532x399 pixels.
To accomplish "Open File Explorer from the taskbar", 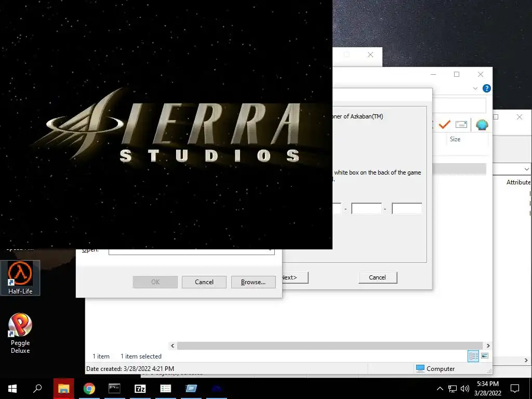I will (x=63, y=389).
